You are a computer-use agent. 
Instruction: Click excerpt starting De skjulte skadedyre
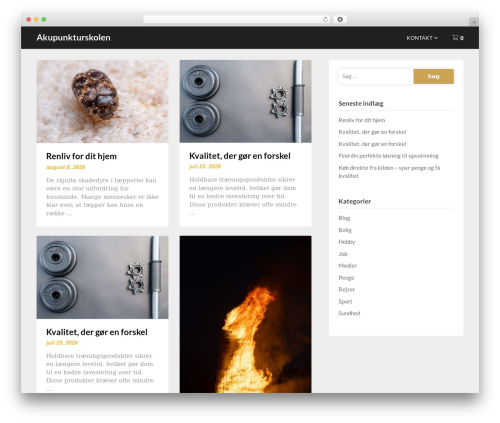[102, 197]
